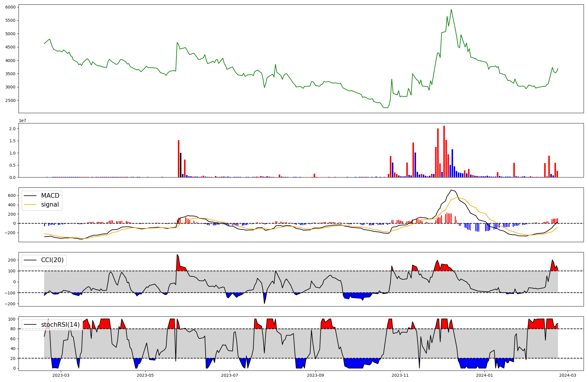Click the 2023-07 x-axis tick label
The height and width of the screenshot is (382, 588).
(x=229, y=375)
